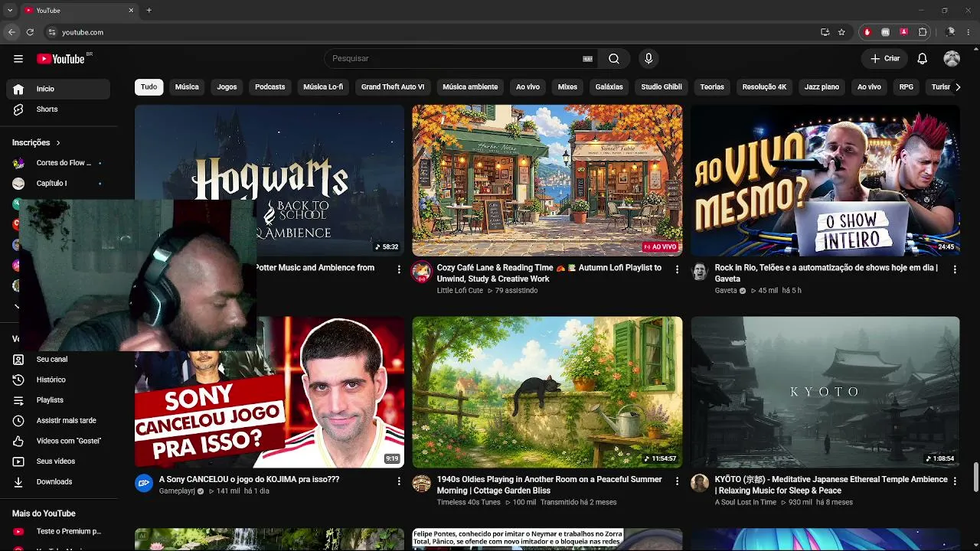Open the black cat garden thumbnail
980x551 pixels.
tap(547, 392)
